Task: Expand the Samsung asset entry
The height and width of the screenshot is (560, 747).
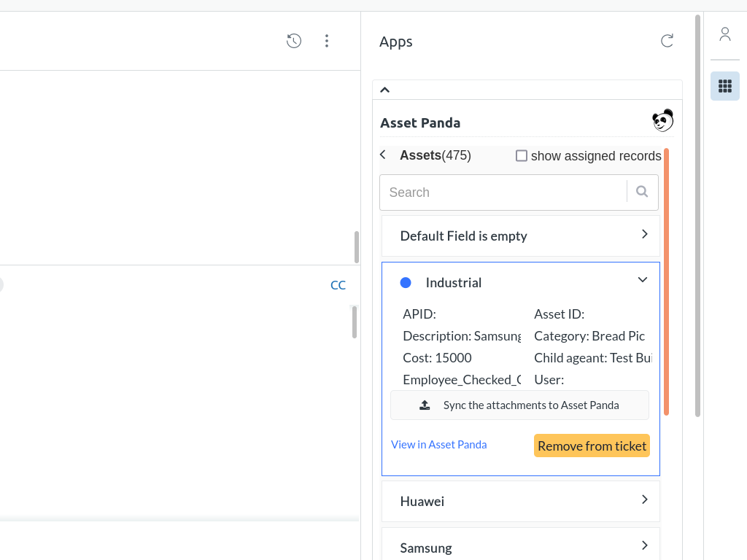Action: pos(644,545)
